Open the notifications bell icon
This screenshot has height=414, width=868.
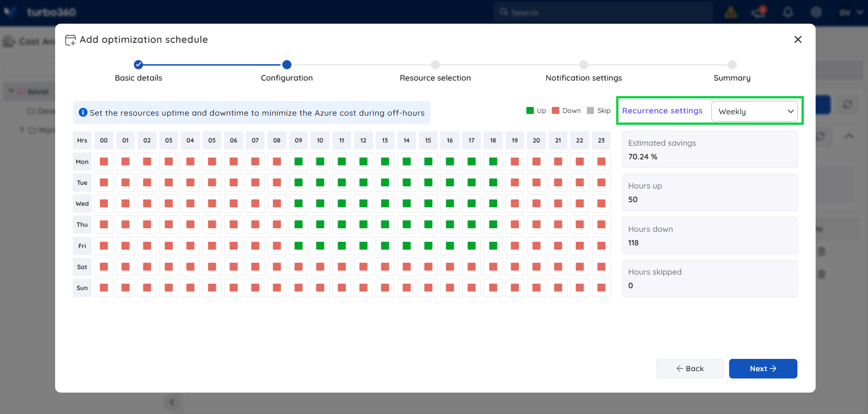(x=788, y=12)
